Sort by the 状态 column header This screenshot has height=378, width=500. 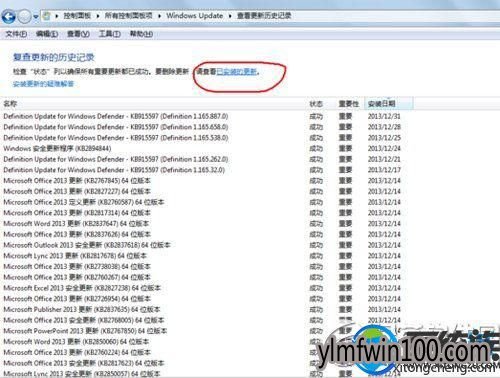coord(316,104)
